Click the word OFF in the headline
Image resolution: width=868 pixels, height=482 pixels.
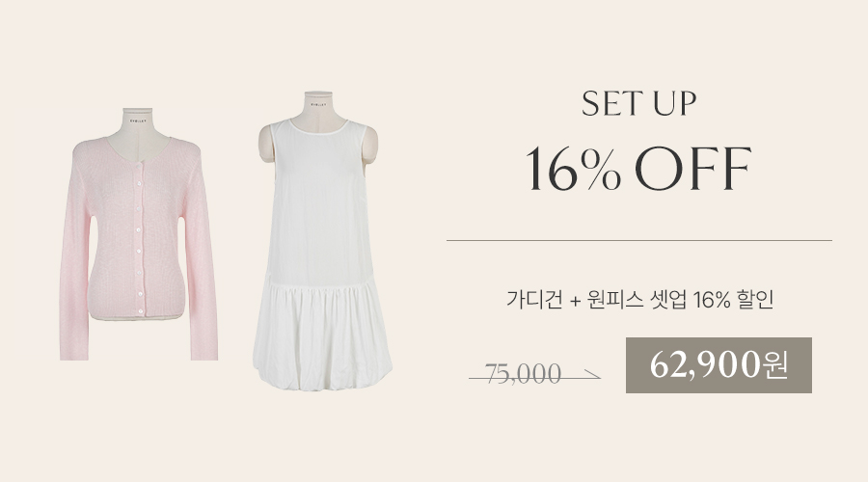[x=692, y=169]
